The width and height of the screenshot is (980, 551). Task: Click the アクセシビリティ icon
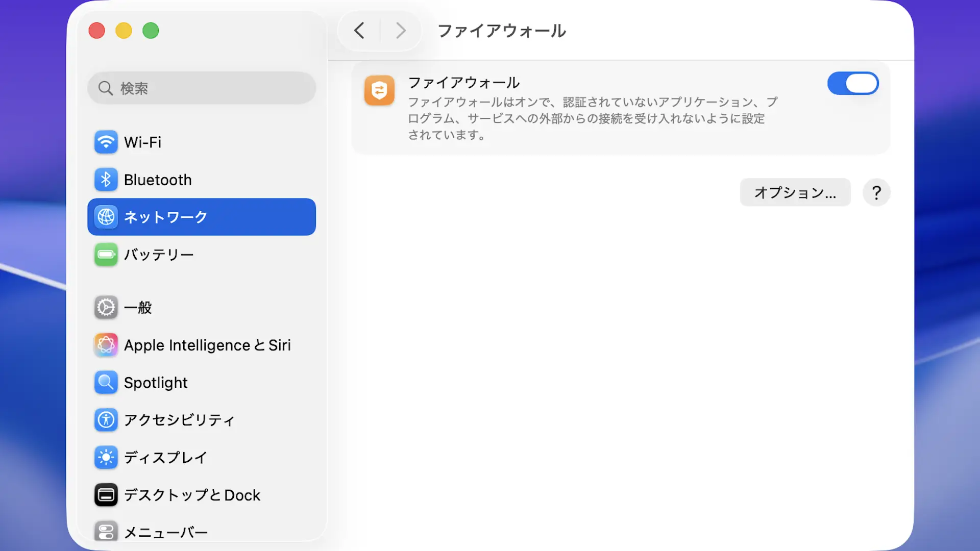(x=106, y=420)
